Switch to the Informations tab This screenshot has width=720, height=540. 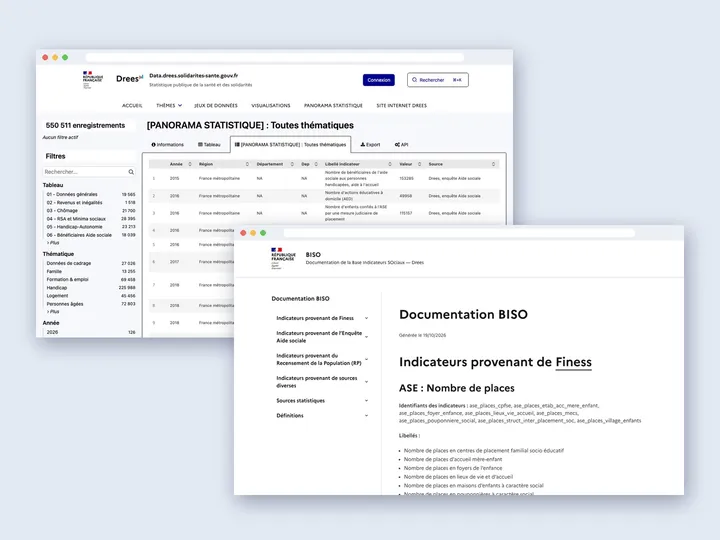[x=168, y=145]
